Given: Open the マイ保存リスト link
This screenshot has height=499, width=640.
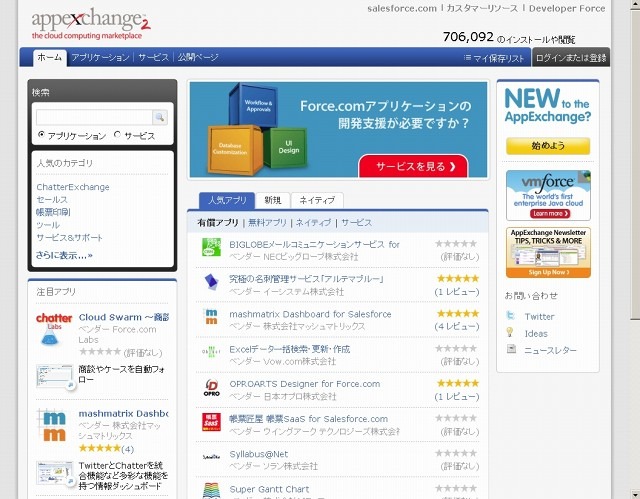Looking at the screenshot, I should tap(498, 58).
